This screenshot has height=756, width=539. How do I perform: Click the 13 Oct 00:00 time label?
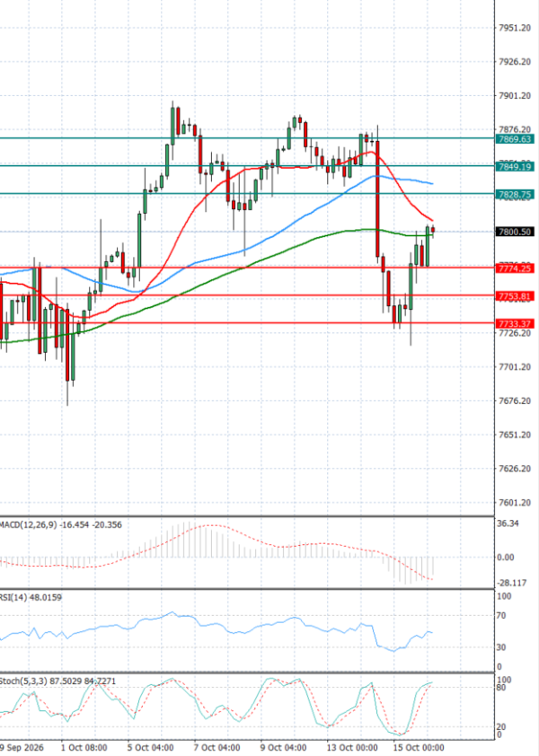(x=352, y=748)
